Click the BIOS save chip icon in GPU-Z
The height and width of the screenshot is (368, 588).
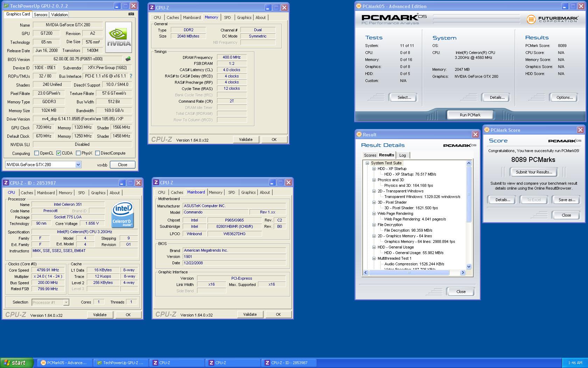click(x=128, y=59)
